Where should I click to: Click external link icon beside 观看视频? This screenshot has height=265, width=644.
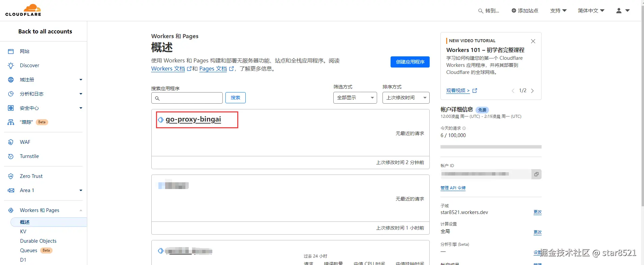(475, 90)
